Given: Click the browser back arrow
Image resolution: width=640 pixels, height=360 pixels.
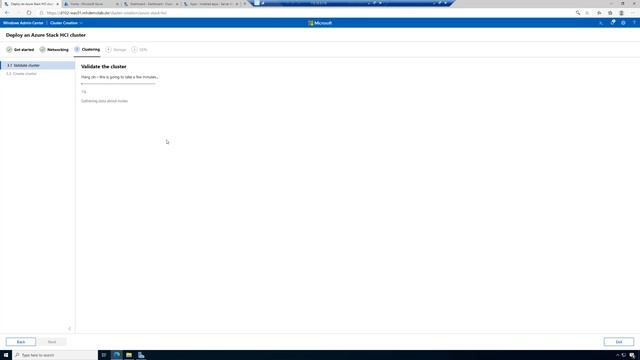Looking at the screenshot, I should 7,13.
